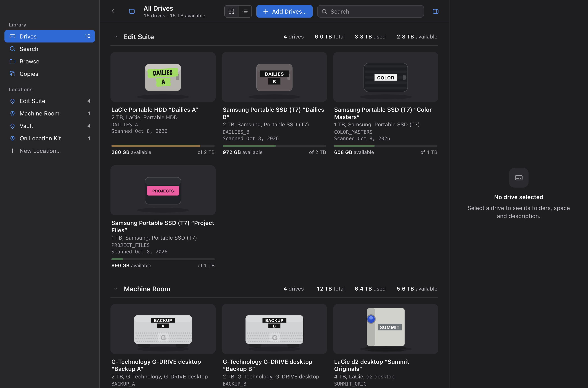Click the 'Samsung Portable SSD (T7) “Project Files”' title
588x388 pixels.
(x=163, y=226)
